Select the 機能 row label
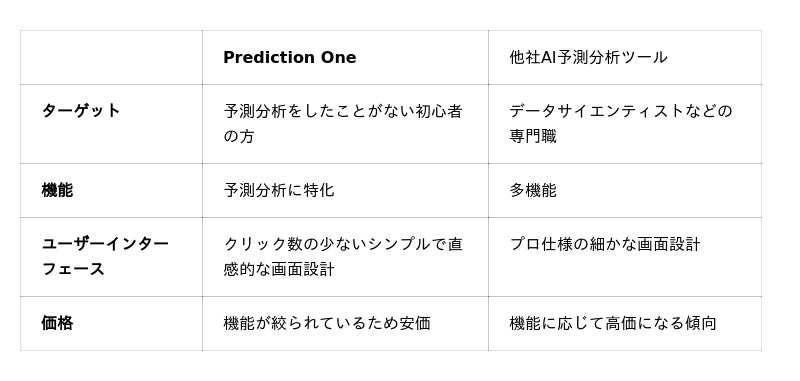This screenshot has height=381, width=800. point(57,190)
